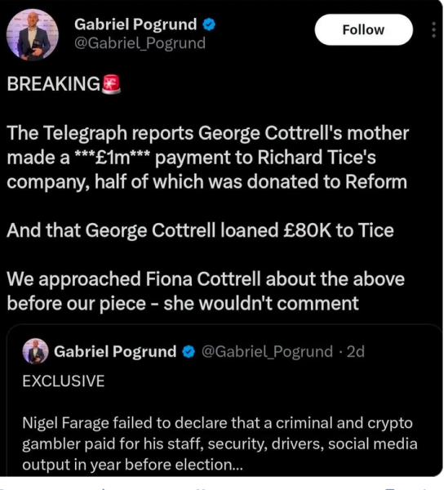The image size is (448, 490).
Task: Click the top @Gabriel_Pogrund handle under the name
Action: tap(140, 43)
